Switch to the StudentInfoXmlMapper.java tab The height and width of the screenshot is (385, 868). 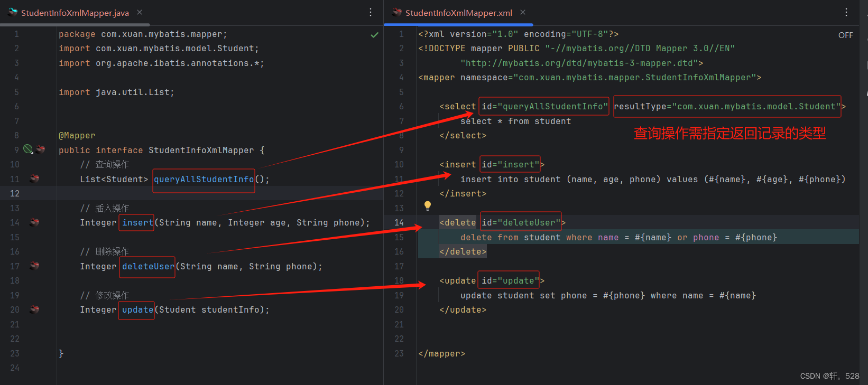click(x=75, y=13)
